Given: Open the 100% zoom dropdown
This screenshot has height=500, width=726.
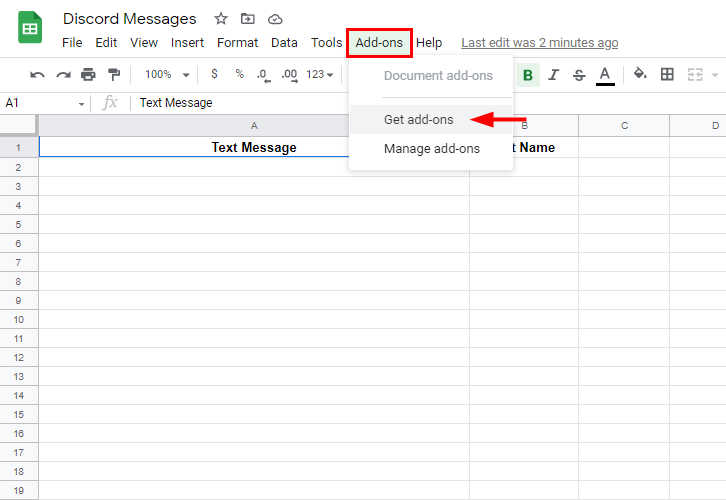Looking at the screenshot, I should [167, 74].
